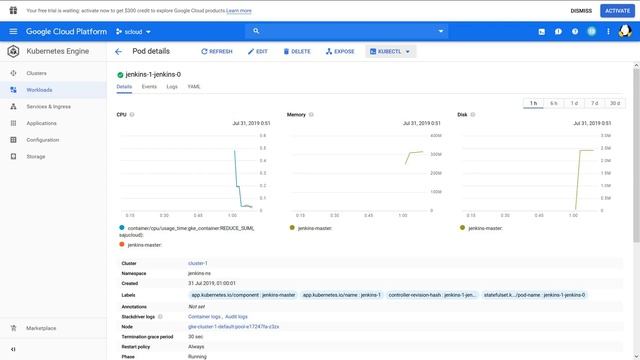The width and height of the screenshot is (640, 360).
Task: Go back with the arrow icon
Action: tap(118, 51)
